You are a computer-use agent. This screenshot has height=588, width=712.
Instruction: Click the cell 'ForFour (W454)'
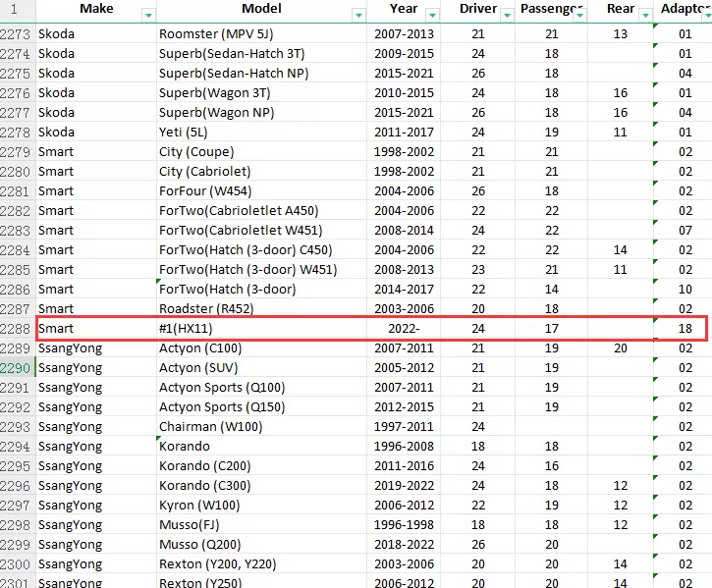pos(261,190)
